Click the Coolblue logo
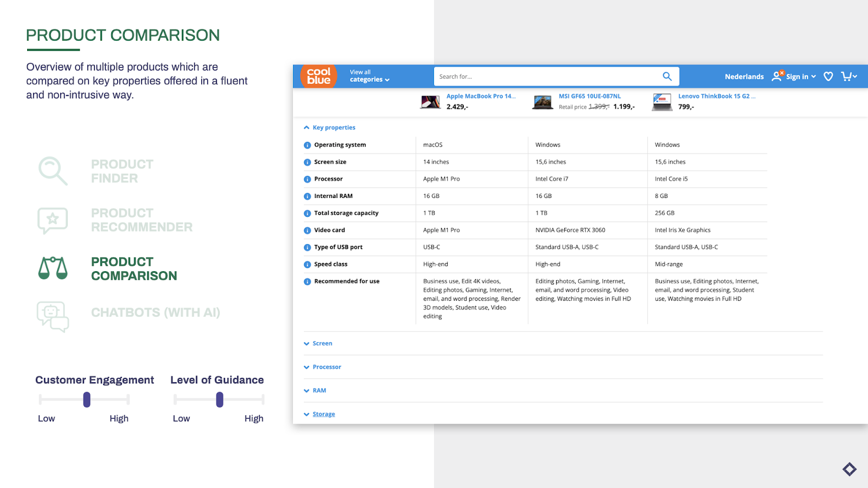 coord(317,76)
